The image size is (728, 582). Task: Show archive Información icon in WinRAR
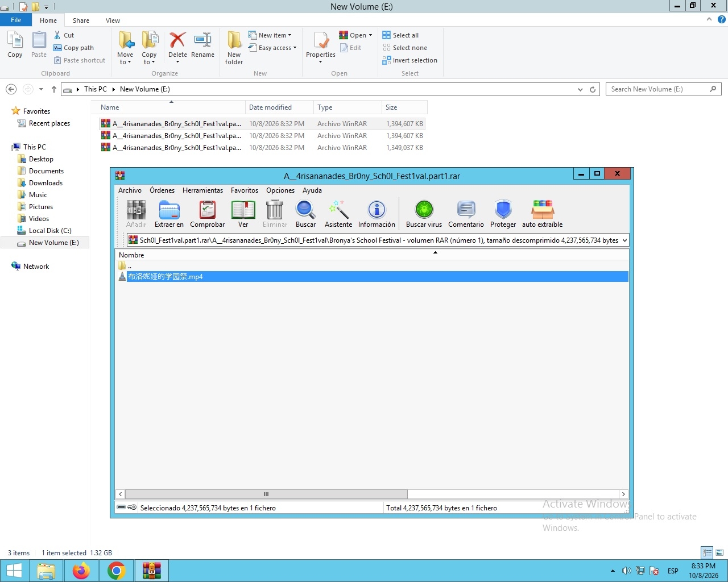pyautogui.click(x=377, y=214)
